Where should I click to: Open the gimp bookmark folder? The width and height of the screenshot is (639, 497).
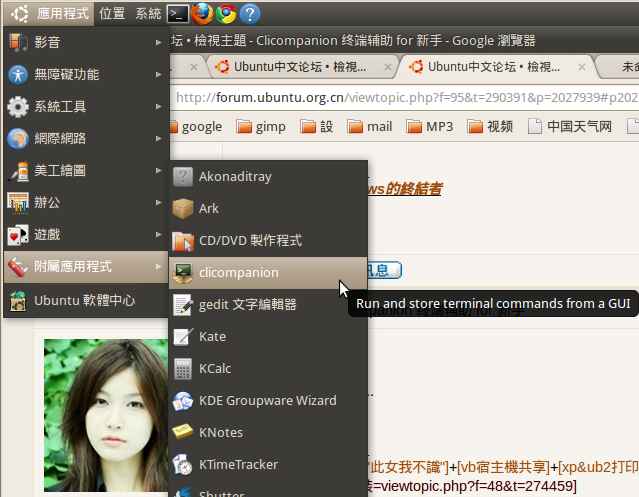click(261, 127)
